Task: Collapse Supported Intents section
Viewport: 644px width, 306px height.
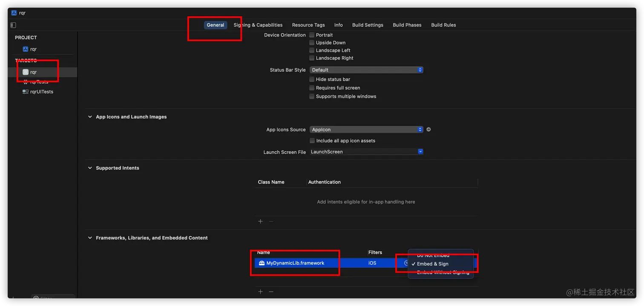Action: point(90,168)
